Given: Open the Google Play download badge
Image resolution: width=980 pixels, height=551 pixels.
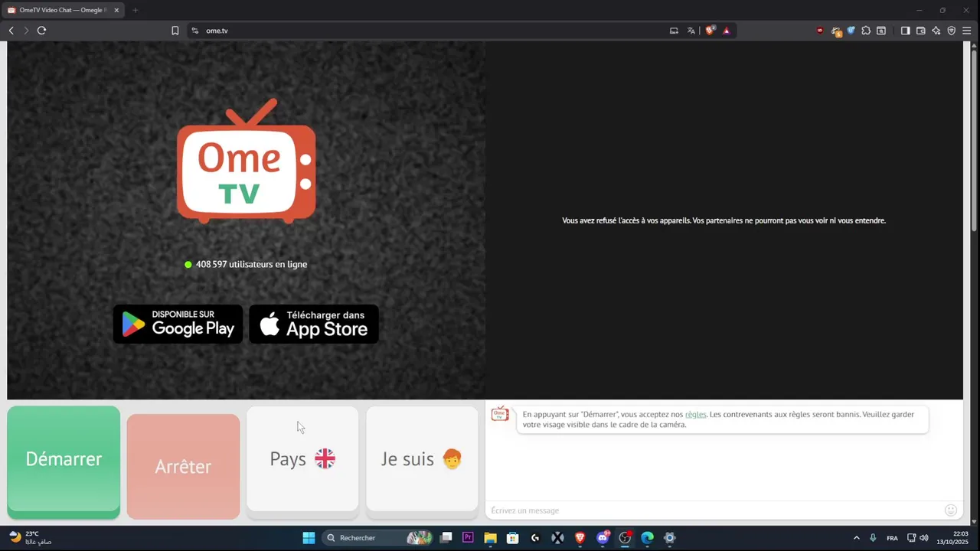Looking at the screenshot, I should click(x=178, y=324).
